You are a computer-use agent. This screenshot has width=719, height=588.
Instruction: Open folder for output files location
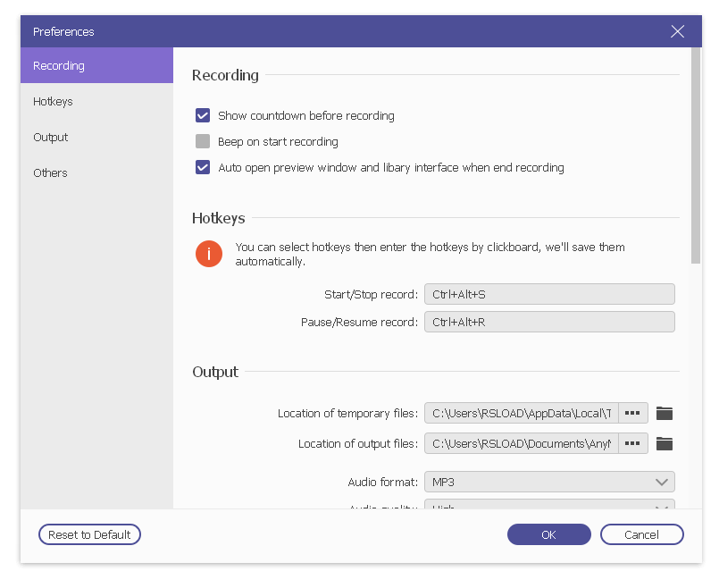click(x=664, y=443)
